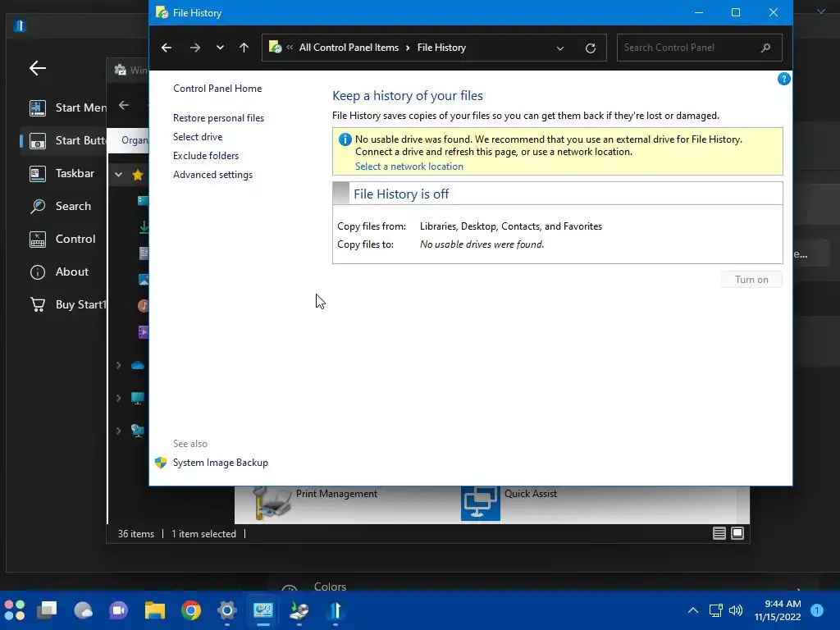Open Advanced settings link
Image resolution: width=840 pixels, height=630 pixels.
pyautogui.click(x=212, y=175)
